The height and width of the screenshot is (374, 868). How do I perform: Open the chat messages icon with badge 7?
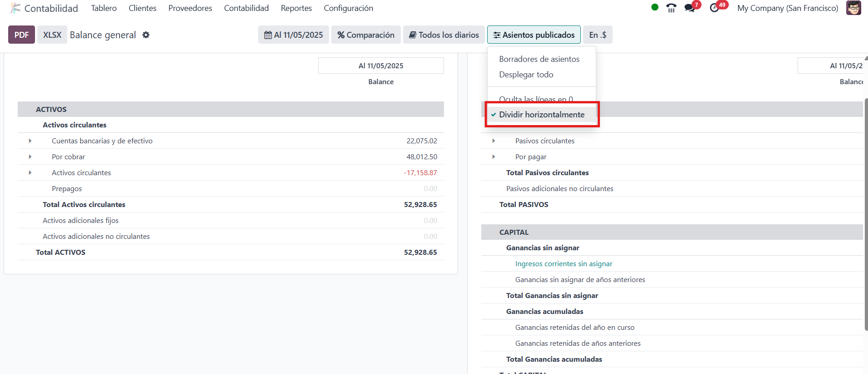[690, 8]
